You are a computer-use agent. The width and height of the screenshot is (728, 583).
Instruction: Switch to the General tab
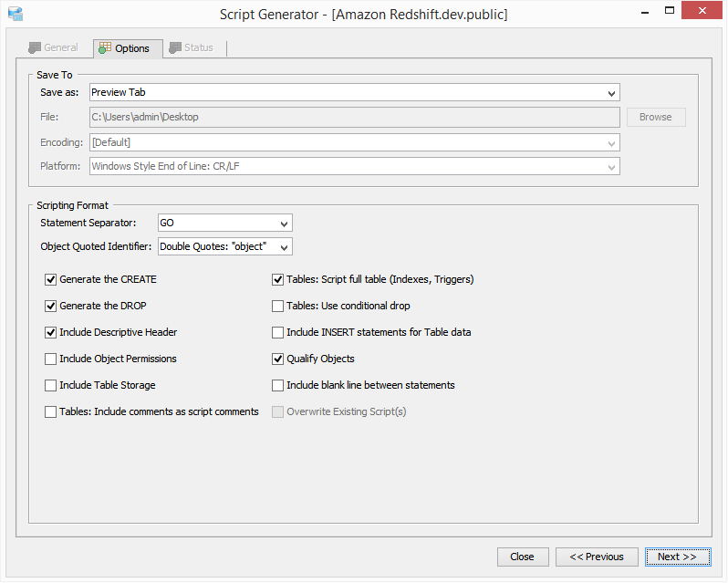click(x=54, y=47)
